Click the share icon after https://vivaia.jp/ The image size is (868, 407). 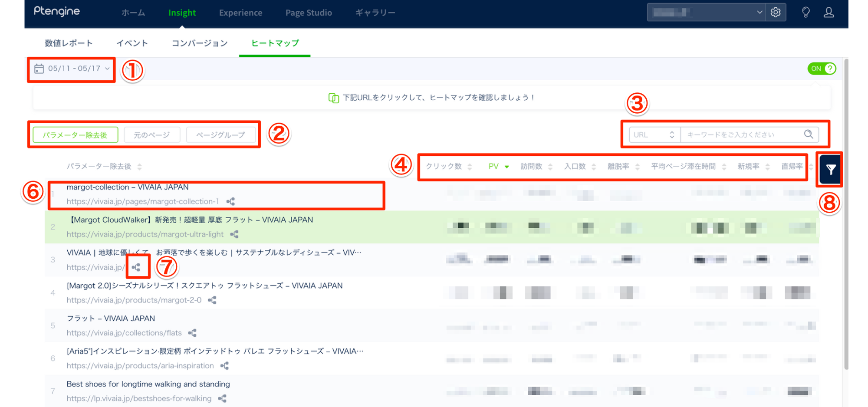(136, 267)
